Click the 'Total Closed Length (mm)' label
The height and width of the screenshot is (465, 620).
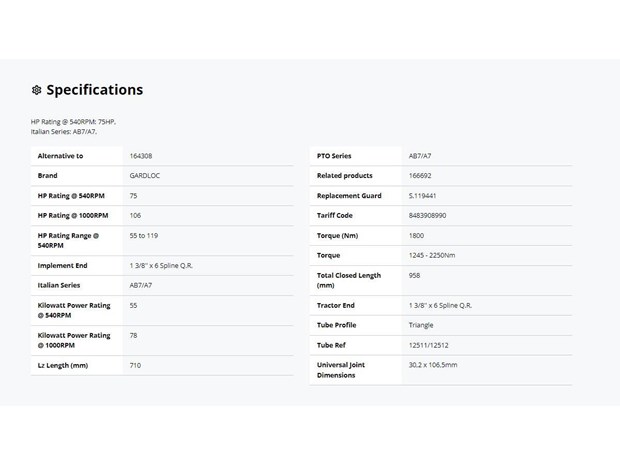[349, 280]
